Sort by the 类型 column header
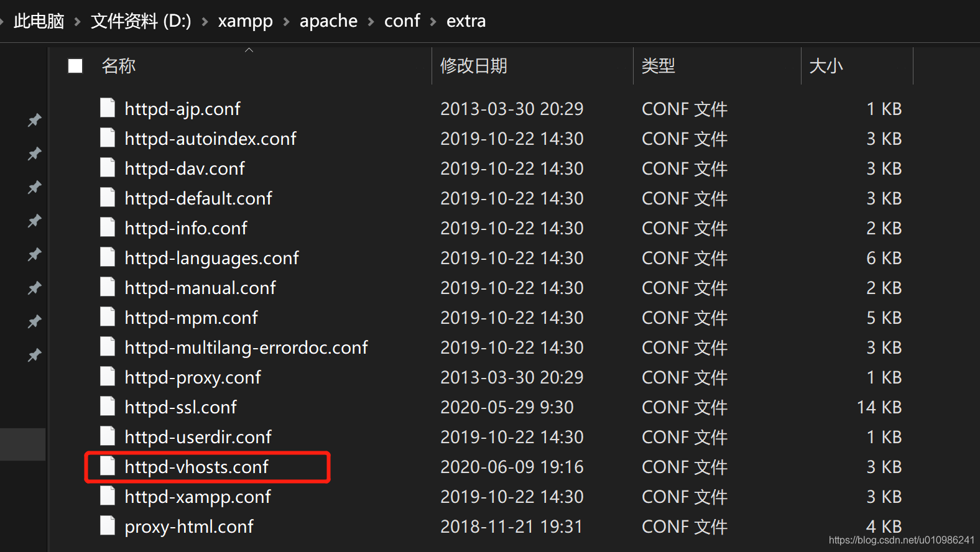The height and width of the screenshot is (552, 980). [x=658, y=66]
